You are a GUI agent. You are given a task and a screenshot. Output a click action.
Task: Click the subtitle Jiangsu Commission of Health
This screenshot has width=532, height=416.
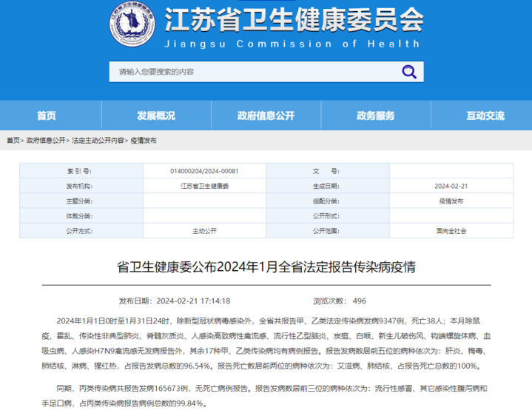click(x=292, y=44)
